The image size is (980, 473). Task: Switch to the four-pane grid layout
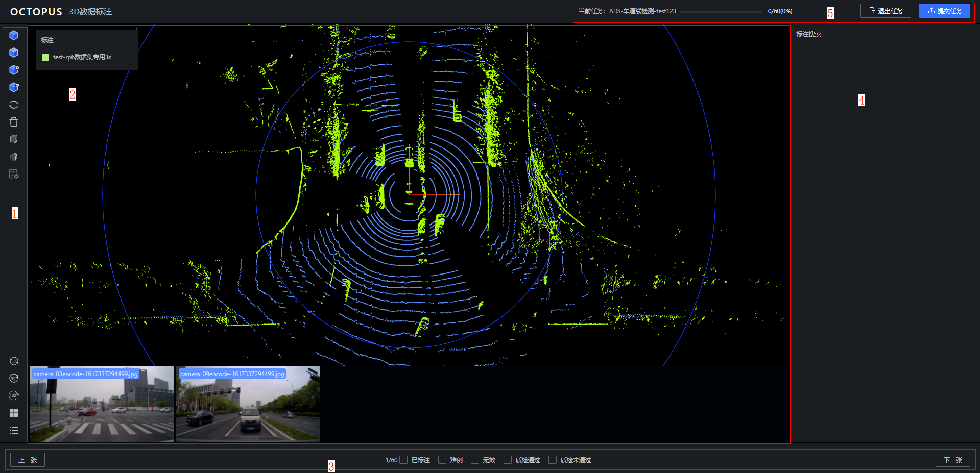(x=14, y=413)
